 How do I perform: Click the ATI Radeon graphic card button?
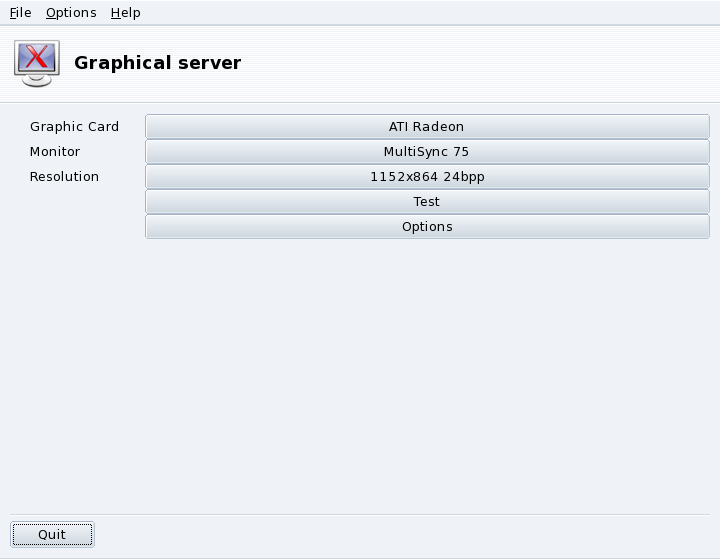pyautogui.click(x=427, y=127)
